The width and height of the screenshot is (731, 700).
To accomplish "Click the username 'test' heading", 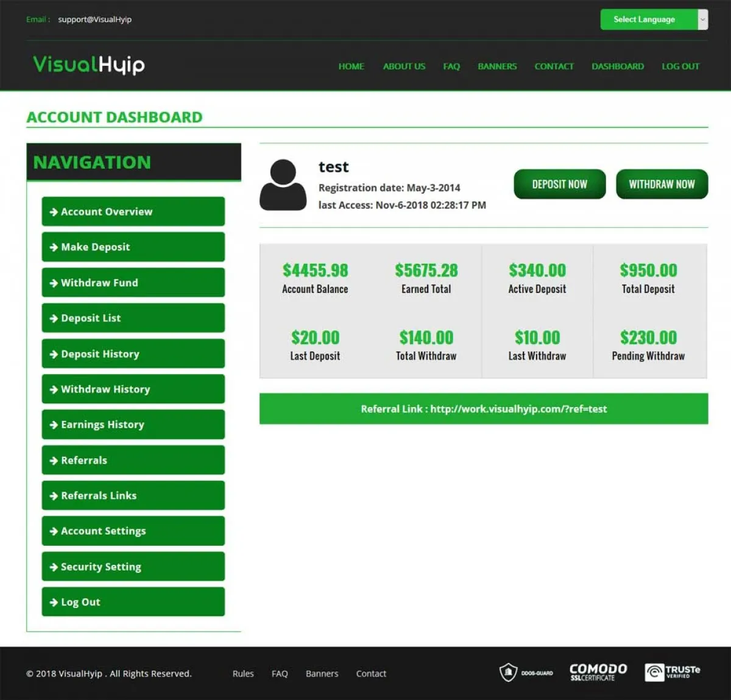I will point(334,167).
